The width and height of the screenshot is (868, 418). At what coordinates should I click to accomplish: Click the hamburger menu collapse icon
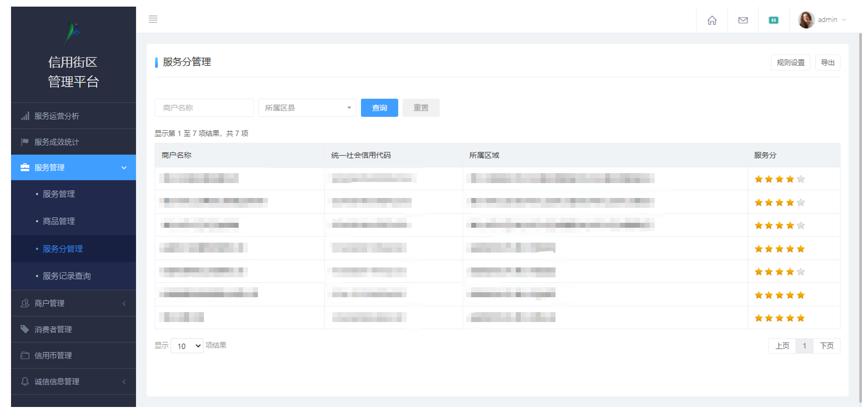pos(153,19)
